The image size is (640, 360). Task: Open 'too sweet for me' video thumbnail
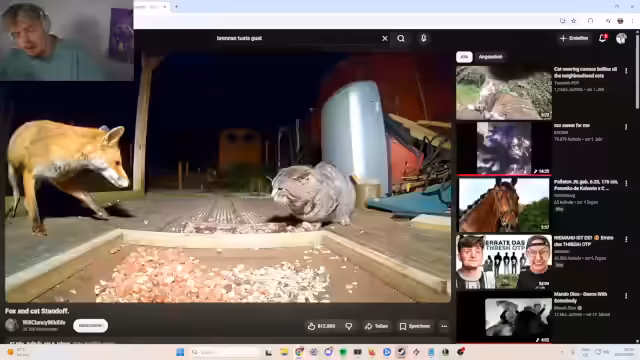504,148
